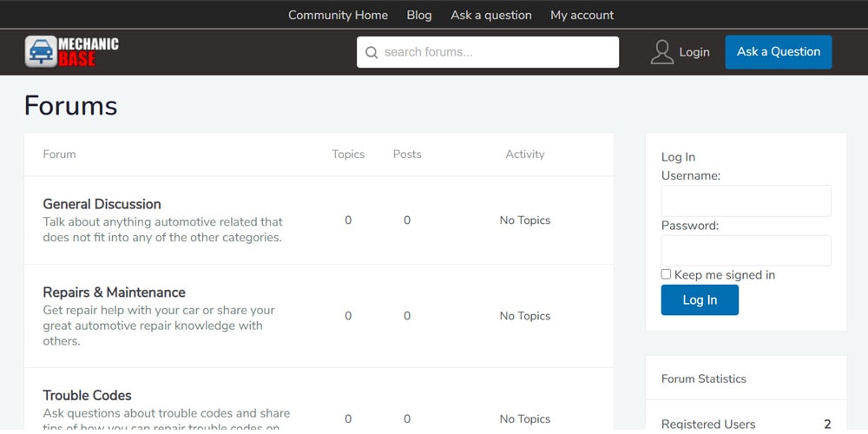
Task: Click the Forum Statistics panel heading
Action: (x=704, y=378)
